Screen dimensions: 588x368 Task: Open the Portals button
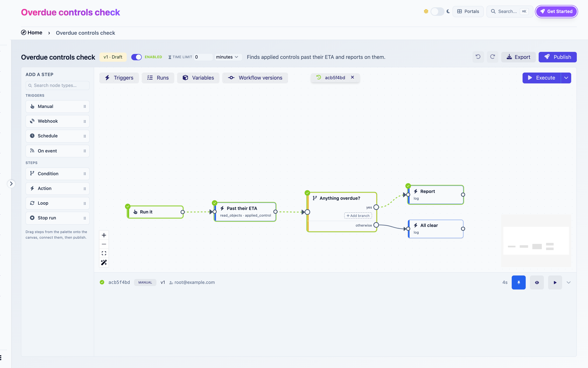pos(468,11)
